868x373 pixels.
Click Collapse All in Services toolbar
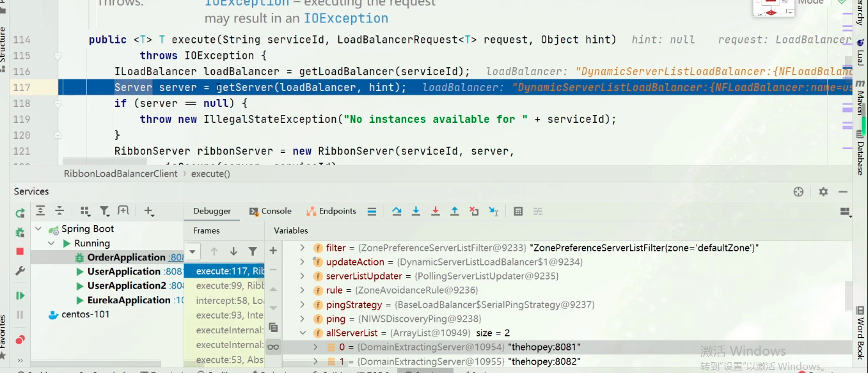click(59, 210)
